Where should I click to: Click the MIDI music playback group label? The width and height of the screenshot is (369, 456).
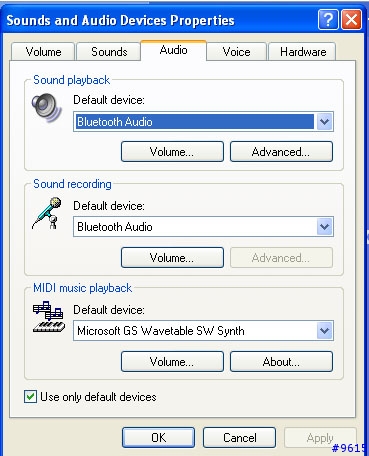(82, 288)
